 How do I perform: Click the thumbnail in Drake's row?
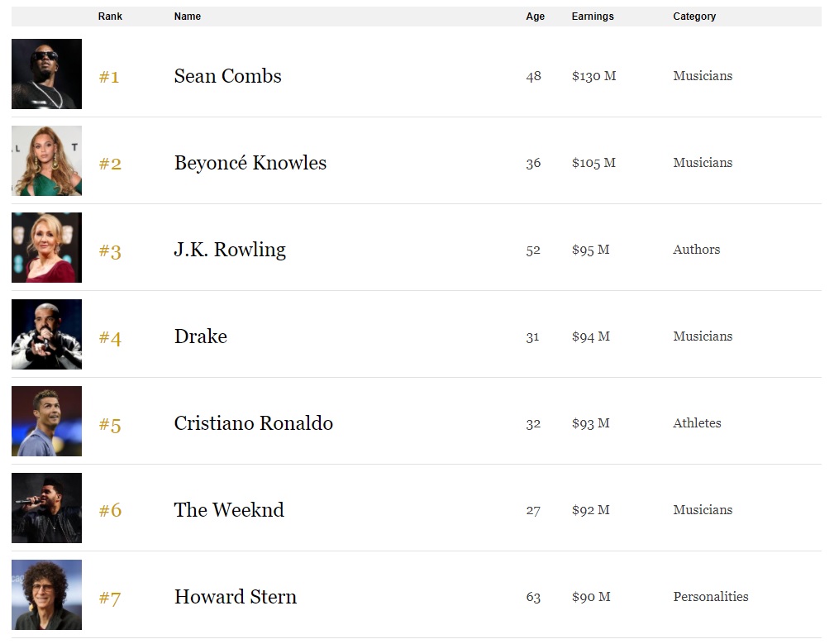coord(46,334)
